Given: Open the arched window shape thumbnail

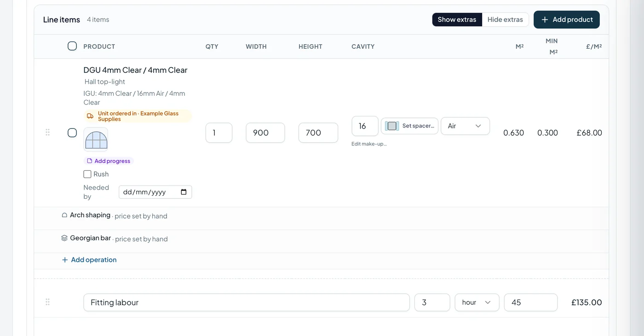Looking at the screenshot, I should (x=96, y=139).
